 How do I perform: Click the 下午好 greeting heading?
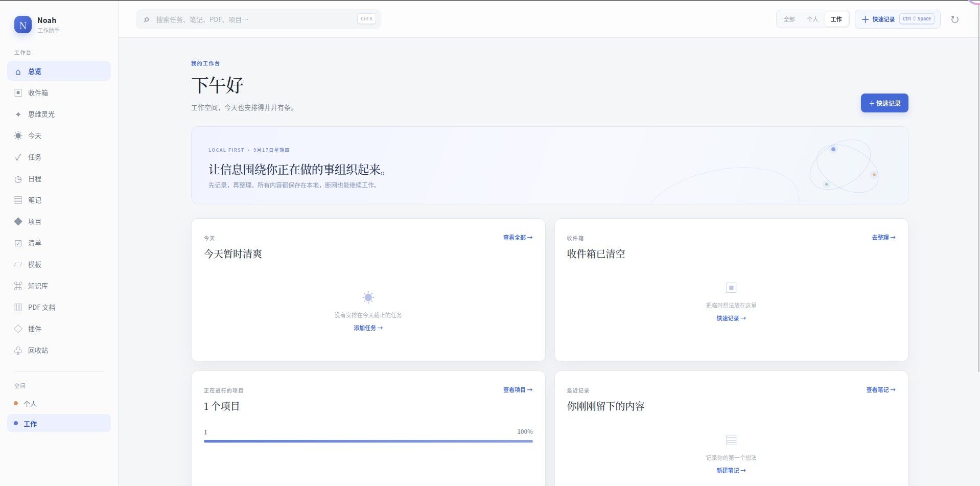coord(217,85)
